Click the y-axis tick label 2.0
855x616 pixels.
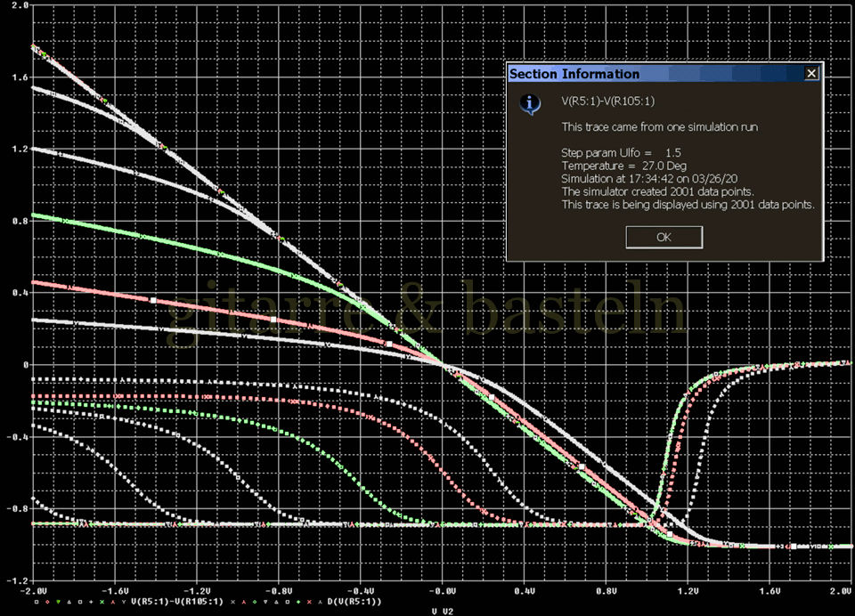click(20, 5)
